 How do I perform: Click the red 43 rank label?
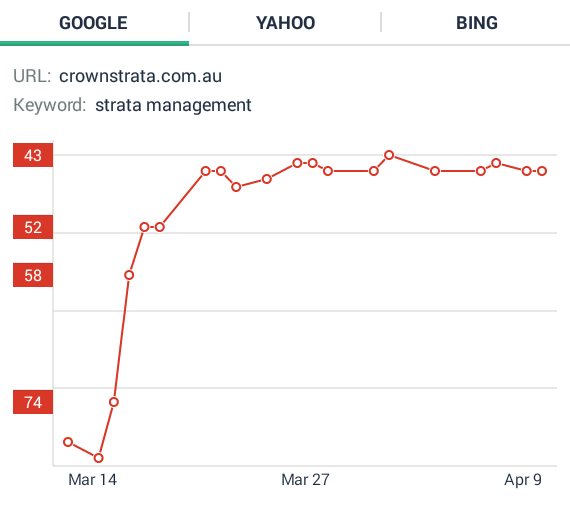(33, 155)
